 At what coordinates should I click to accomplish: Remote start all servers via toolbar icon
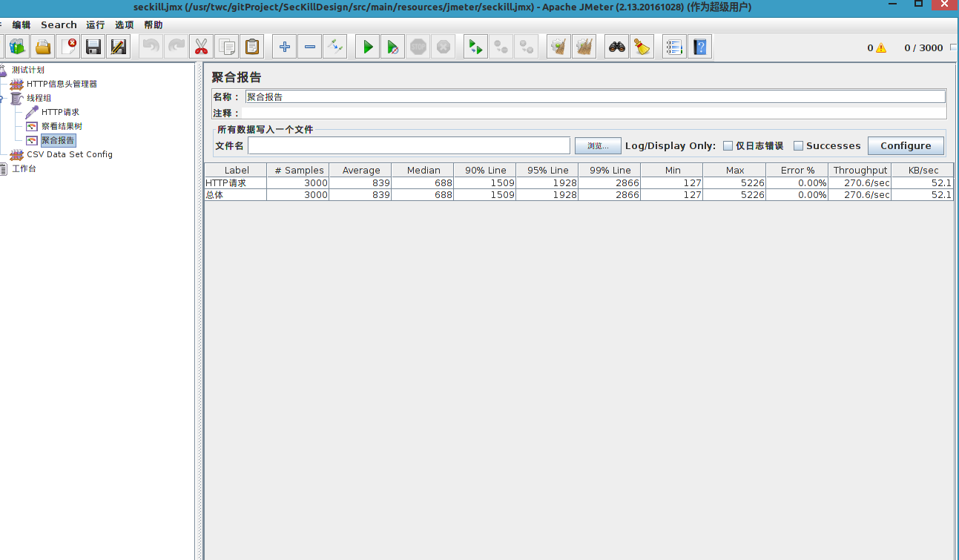(x=475, y=46)
